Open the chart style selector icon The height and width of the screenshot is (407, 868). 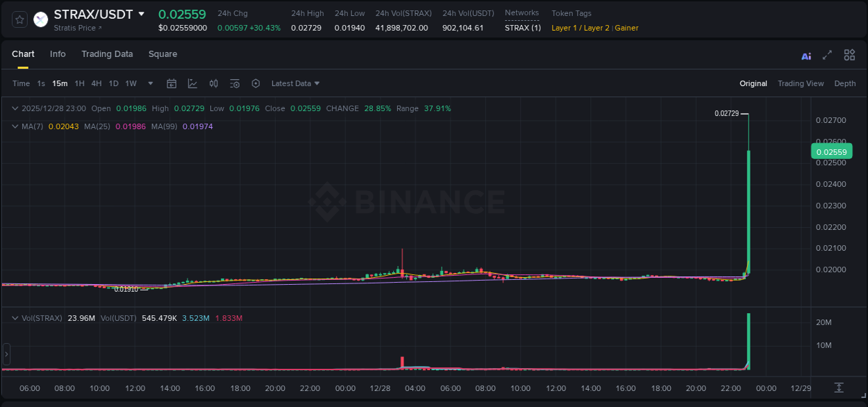pyautogui.click(x=192, y=83)
